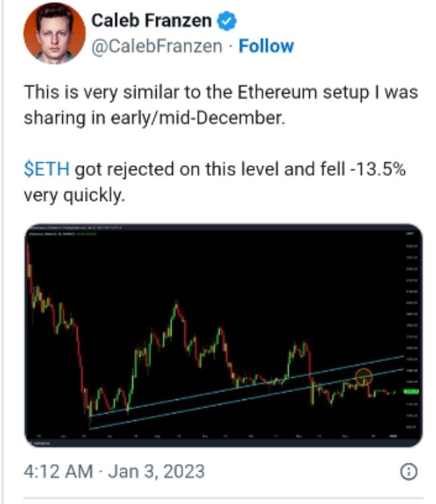Click the lower teal trendline on chart
The width and height of the screenshot is (436, 504).
point(246,399)
